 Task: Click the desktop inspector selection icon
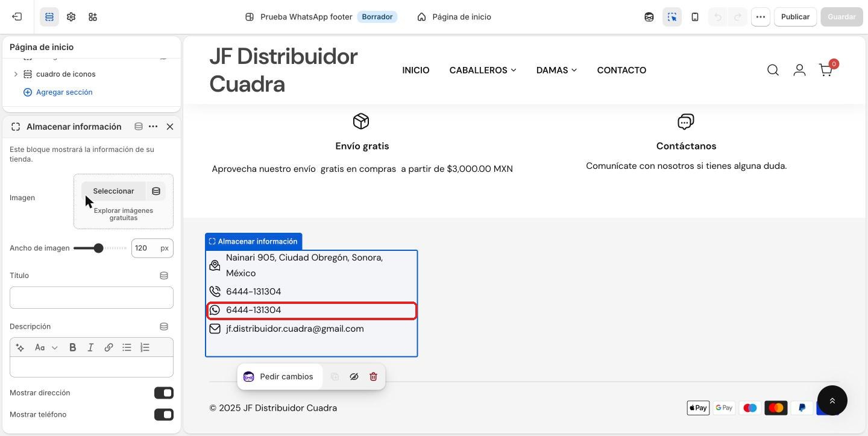(x=672, y=17)
